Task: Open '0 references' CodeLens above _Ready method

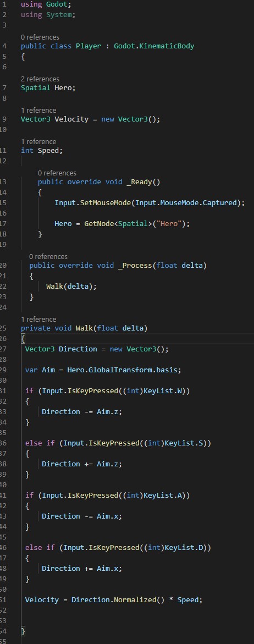Action: pyautogui.click(x=57, y=173)
